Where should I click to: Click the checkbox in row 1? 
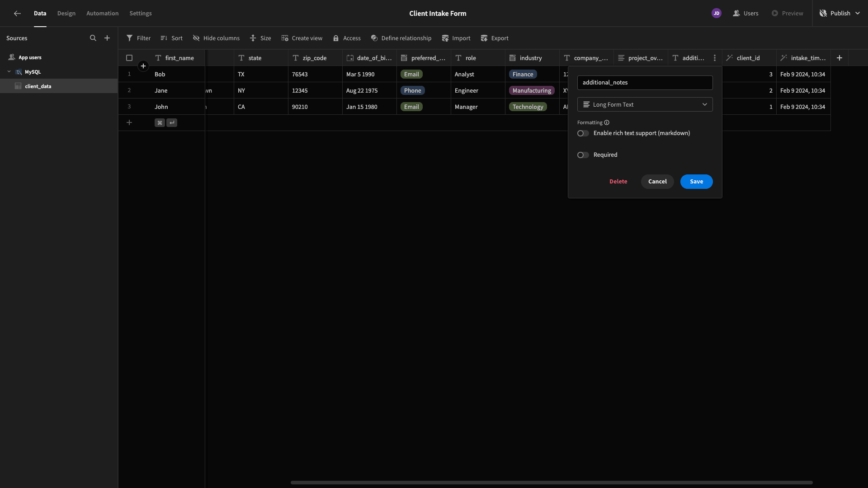129,74
